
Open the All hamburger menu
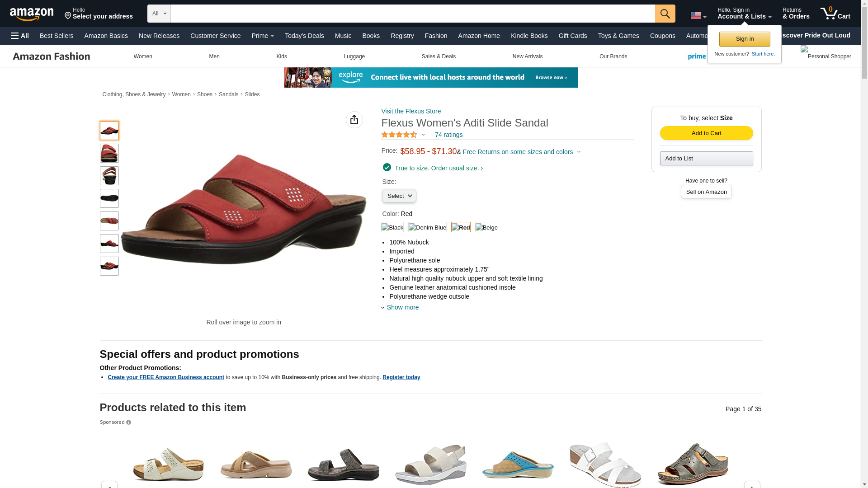click(20, 36)
